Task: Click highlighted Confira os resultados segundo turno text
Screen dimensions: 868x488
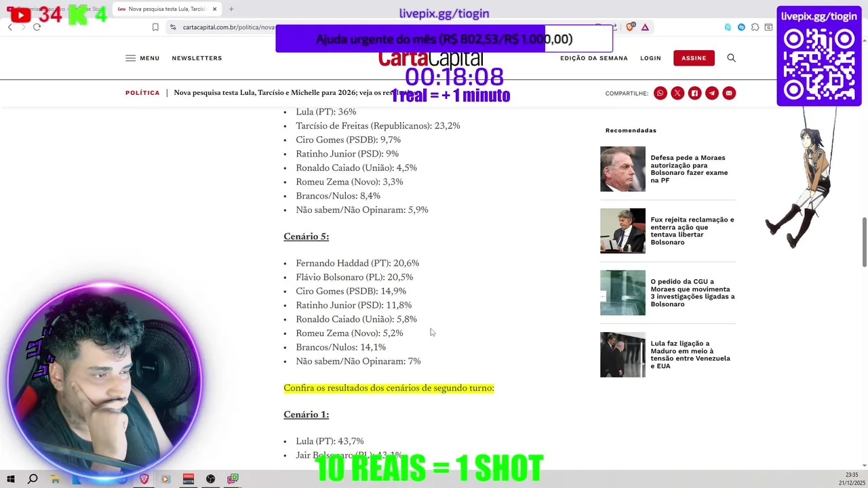Action: [x=389, y=388]
